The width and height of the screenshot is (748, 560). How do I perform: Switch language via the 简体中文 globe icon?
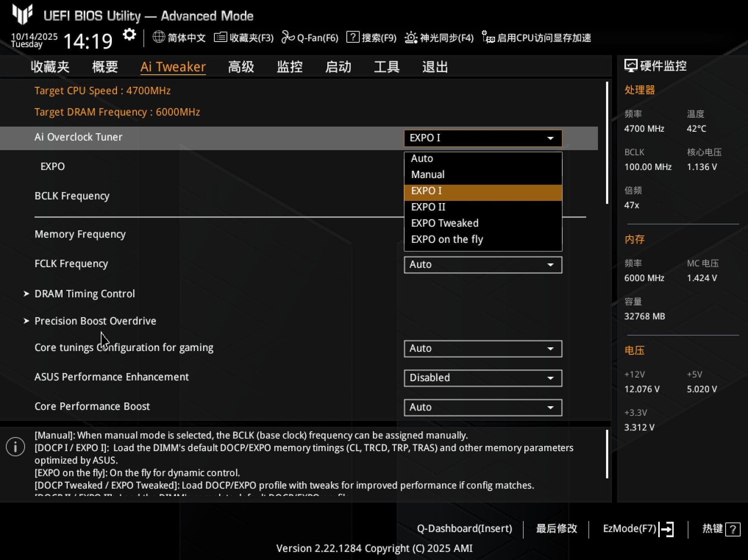pyautogui.click(x=158, y=37)
